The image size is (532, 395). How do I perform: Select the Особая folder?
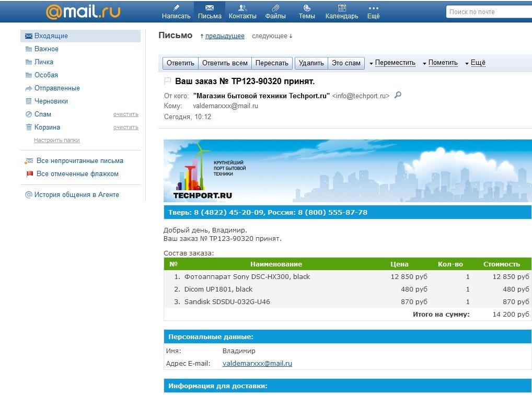(46, 75)
